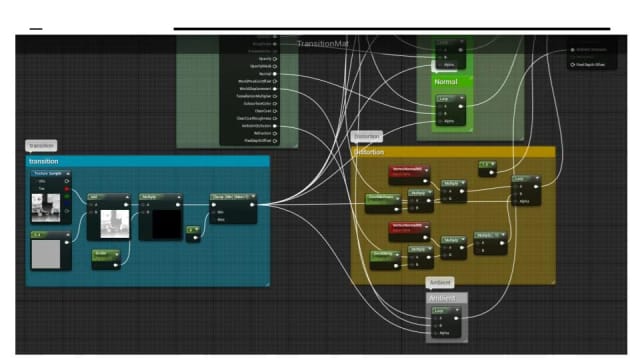The image size is (640, 360).
Task: Click the Normal group's lower Lerp output pin
Action: point(460,106)
